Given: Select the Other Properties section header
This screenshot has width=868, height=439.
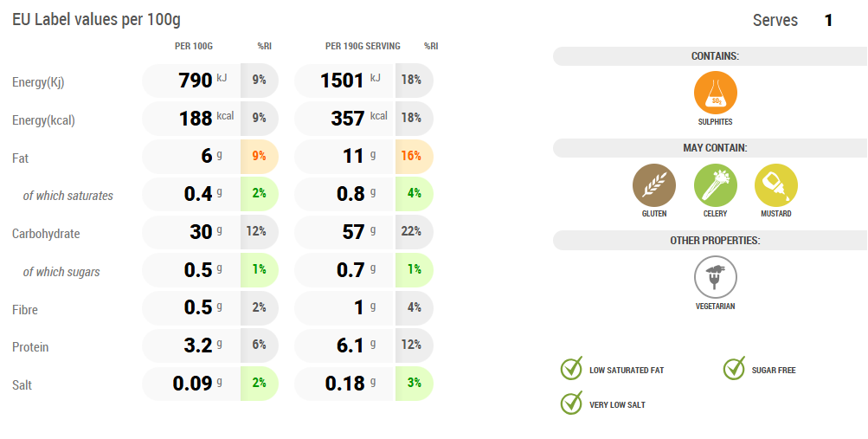Looking at the screenshot, I should tap(715, 240).
